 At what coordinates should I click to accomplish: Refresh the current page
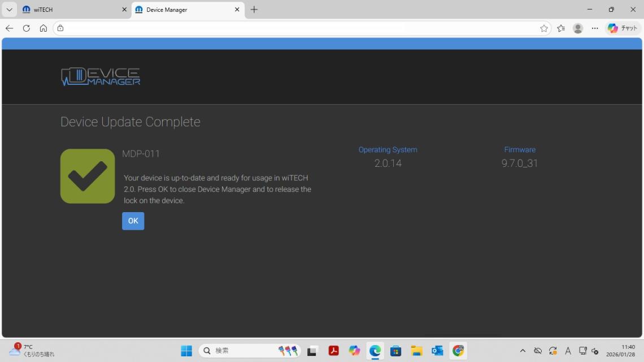[x=26, y=28]
